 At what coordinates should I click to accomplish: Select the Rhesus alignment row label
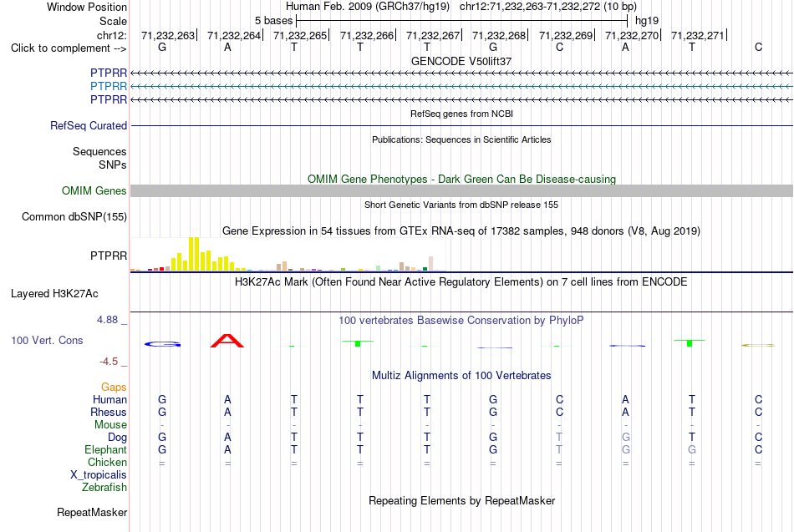coord(109,412)
